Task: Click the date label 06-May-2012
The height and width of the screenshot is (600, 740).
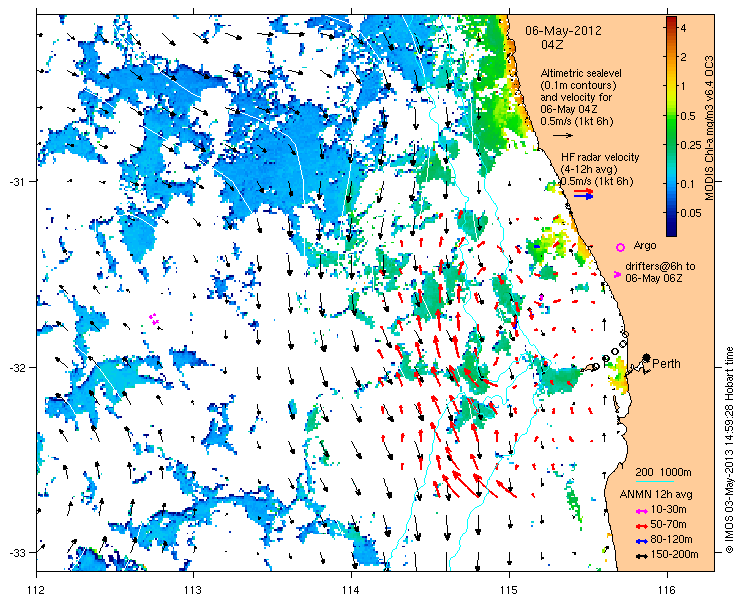Action: coord(563,31)
